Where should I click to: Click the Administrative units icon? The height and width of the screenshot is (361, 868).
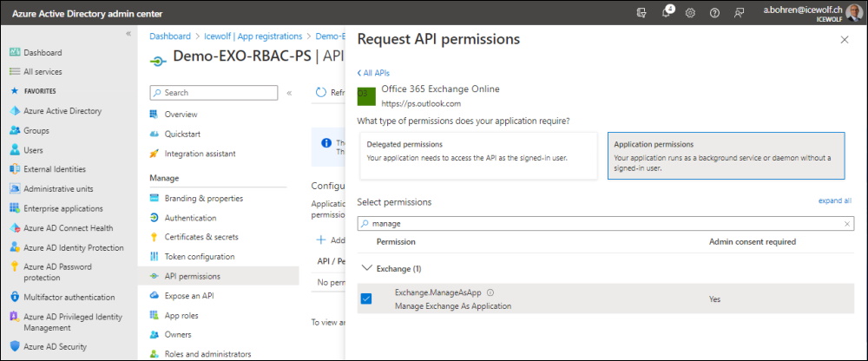coord(15,189)
